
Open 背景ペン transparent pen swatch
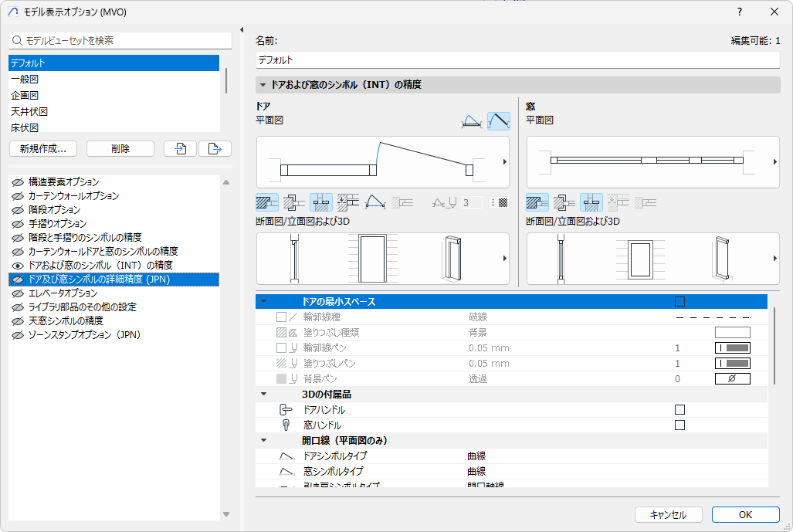[732, 379]
